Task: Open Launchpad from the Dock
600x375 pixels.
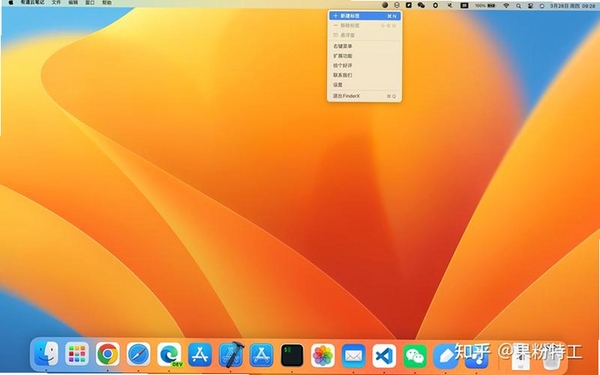Action: tap(77, 354)
